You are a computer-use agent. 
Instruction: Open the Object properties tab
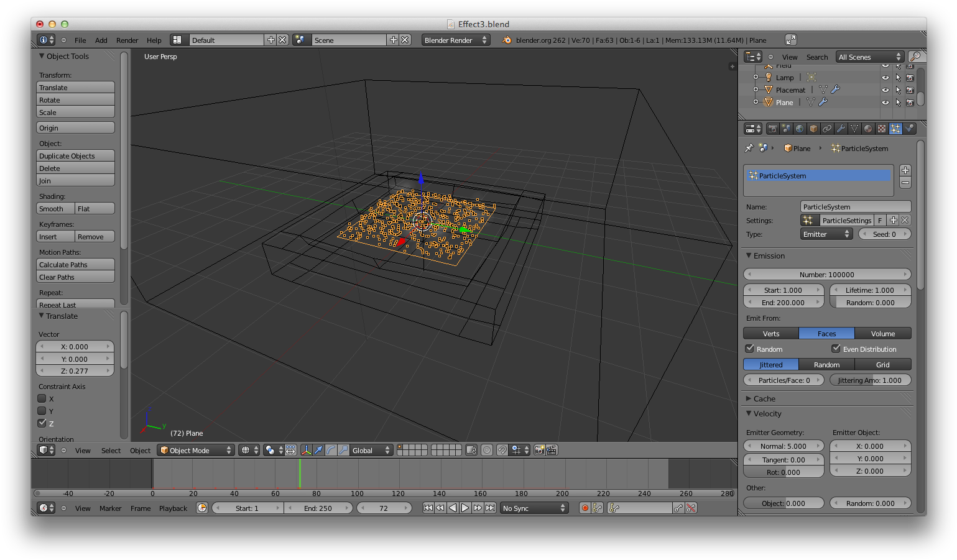[x=813, y=128]
